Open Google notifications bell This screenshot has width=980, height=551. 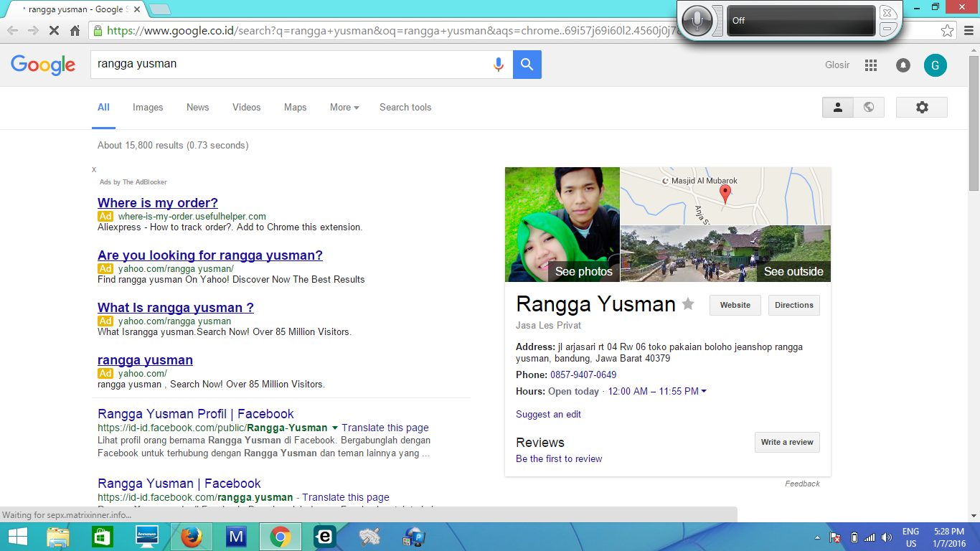pos(903,65)
